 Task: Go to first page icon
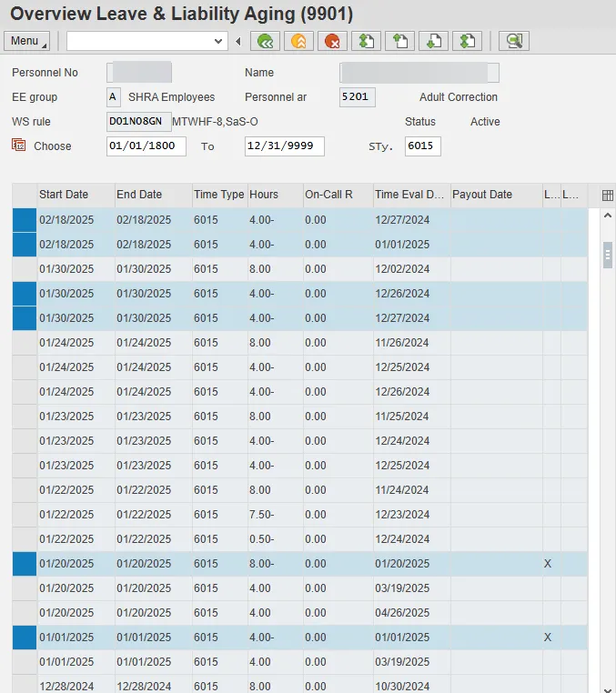coord(366,41)
